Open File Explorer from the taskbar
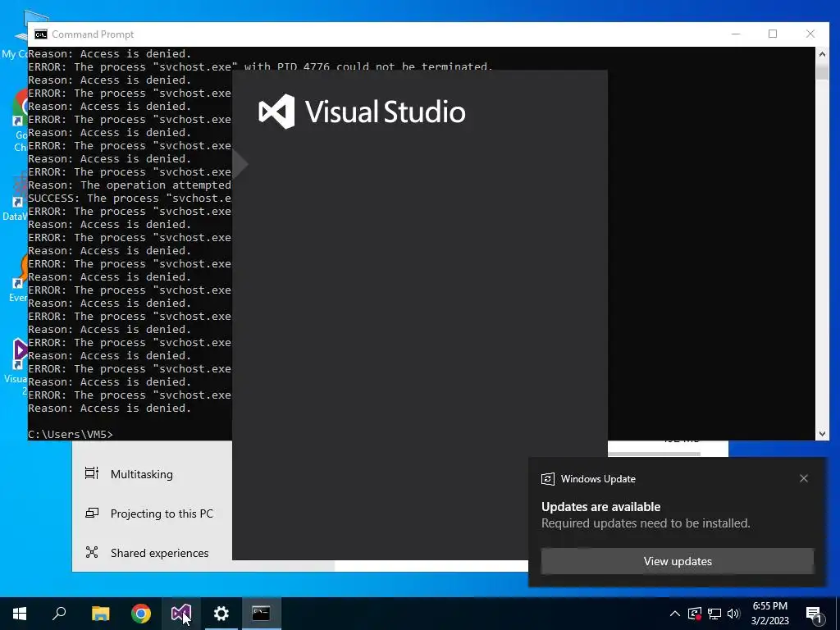 [x=100, y=614]
